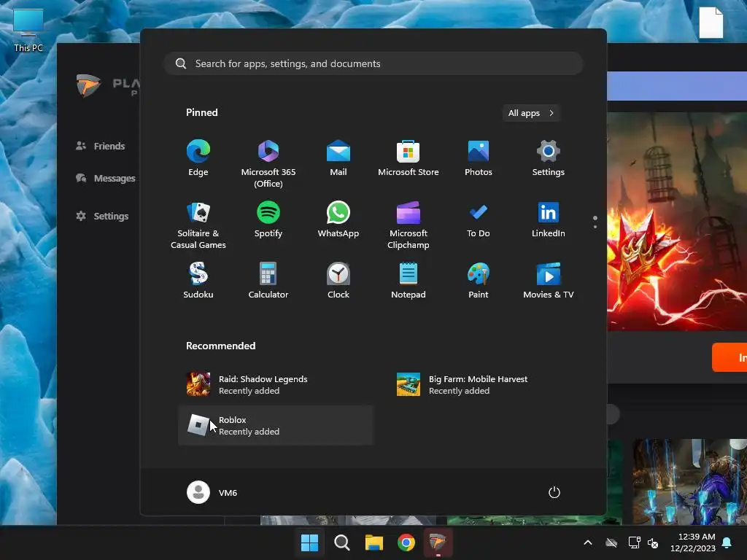Open recommended Raid: Shadow Legends
This screenshot has height=560, width=747.
click(x=276, y=385)
